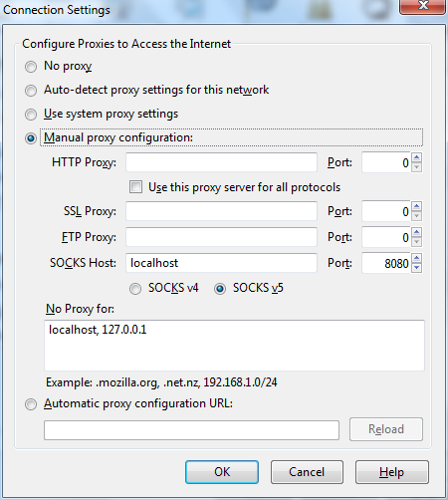
Task: Open the Help button
Action: tap(392, 472)
